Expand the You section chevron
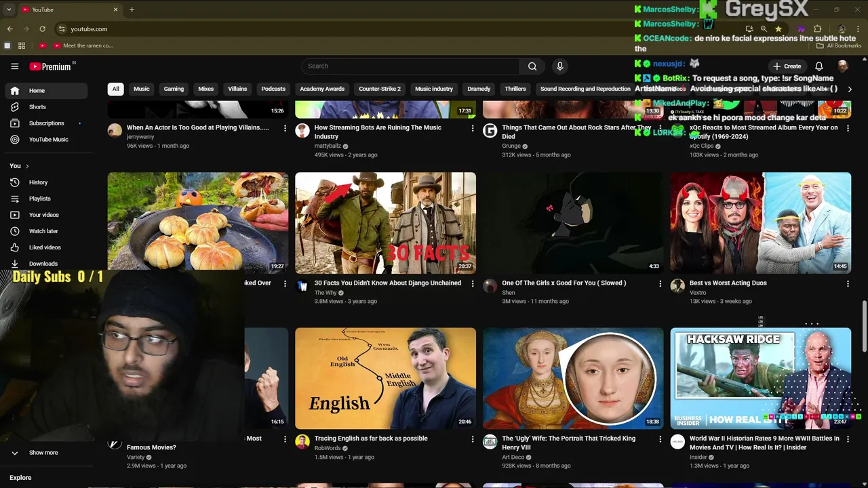 (27, 166)
